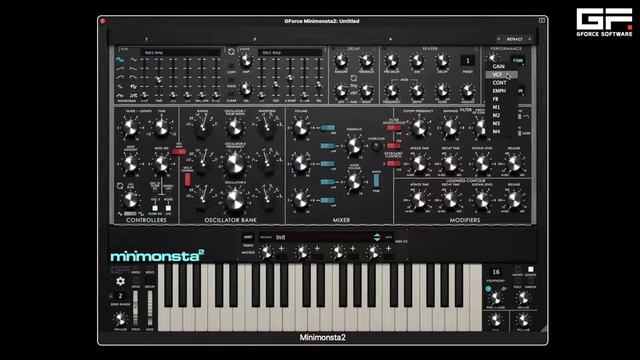Click the overload lamp in the mixer
Screen dimensions: 640x360
(376, 147)
